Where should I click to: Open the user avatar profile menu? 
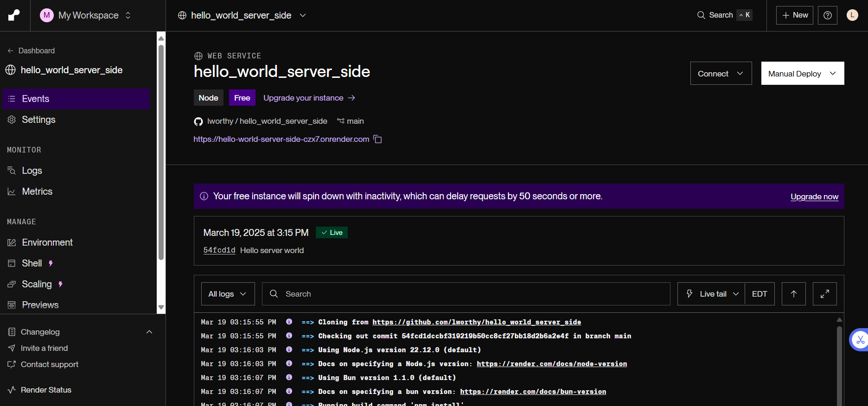tap(852, 15)
